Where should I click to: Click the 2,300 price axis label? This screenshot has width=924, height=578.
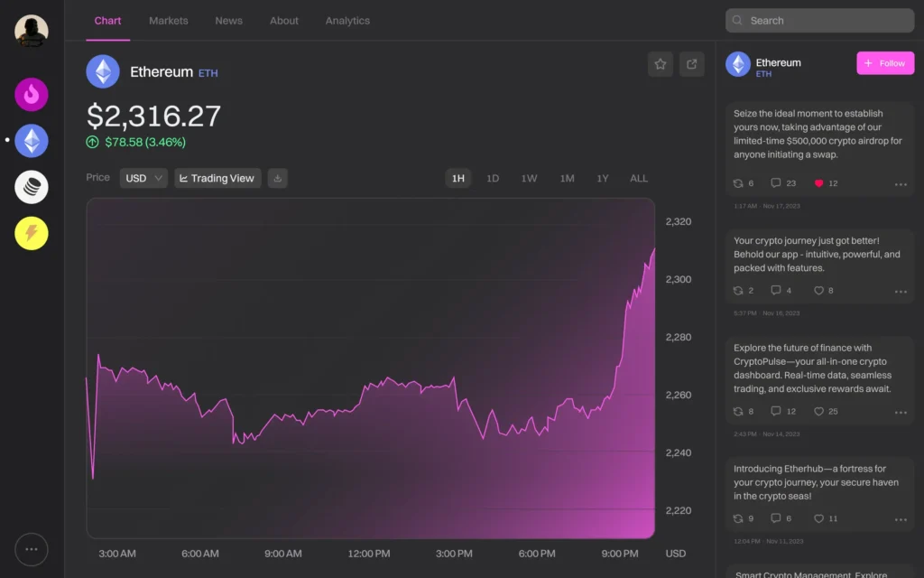679,280
